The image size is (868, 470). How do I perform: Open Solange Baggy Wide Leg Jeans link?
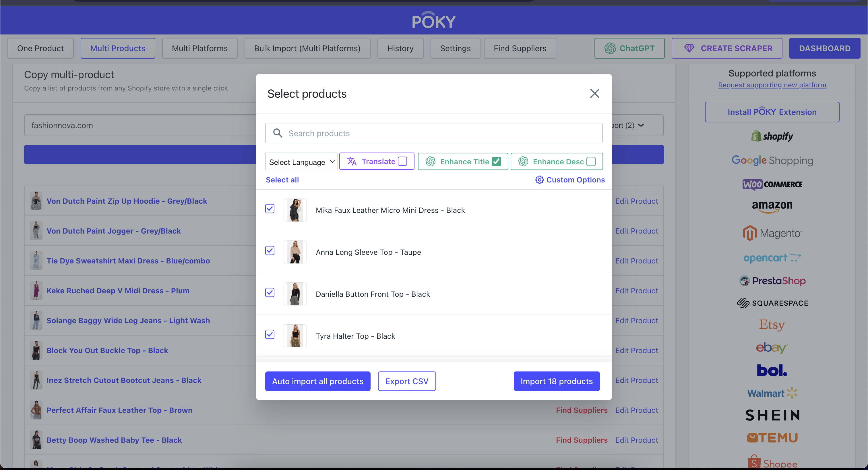[128, 321]
